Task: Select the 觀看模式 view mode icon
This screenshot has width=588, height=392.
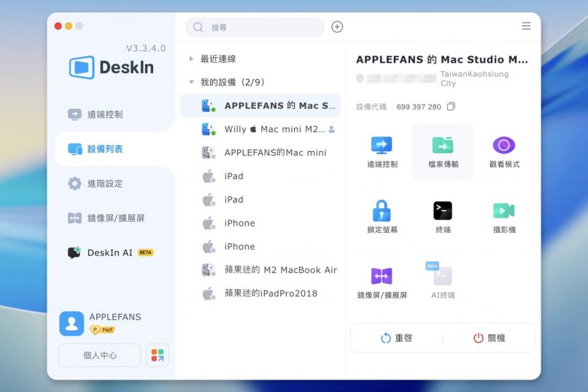Action: [503, 145]
